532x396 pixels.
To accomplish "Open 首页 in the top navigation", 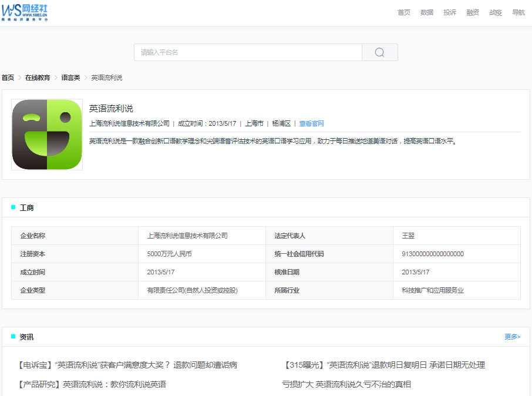I will tap(404, 12).
